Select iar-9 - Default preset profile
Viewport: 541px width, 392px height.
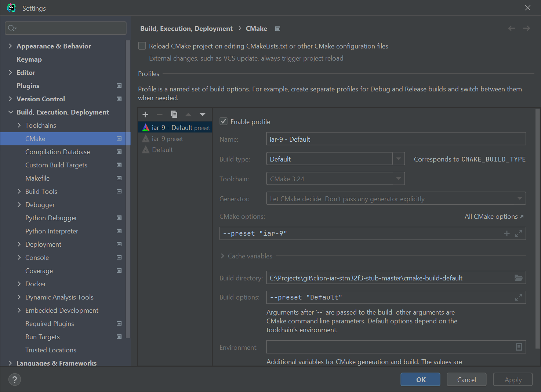click(175, 127)
